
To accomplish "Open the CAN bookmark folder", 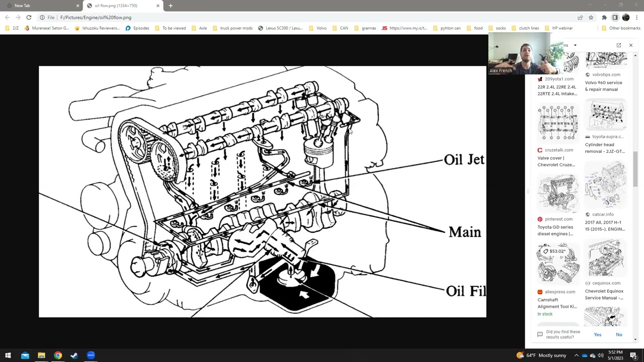I will coord(340,28).
